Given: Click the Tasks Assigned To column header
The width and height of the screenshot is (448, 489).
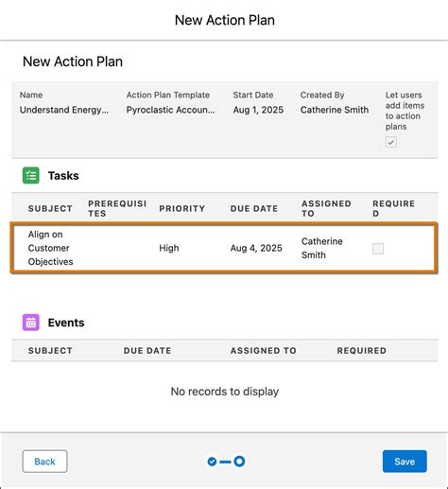Looking at the screenshot, I should pyautogui.click(x=326, y=208).
